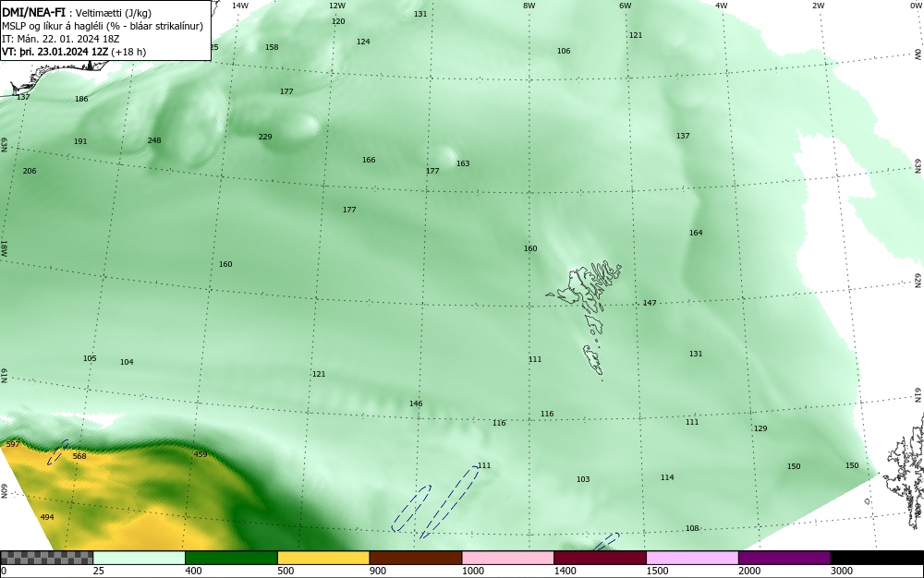Click the 6W longitude label
Screen dimensions: 924x578
tap(626, 6)
